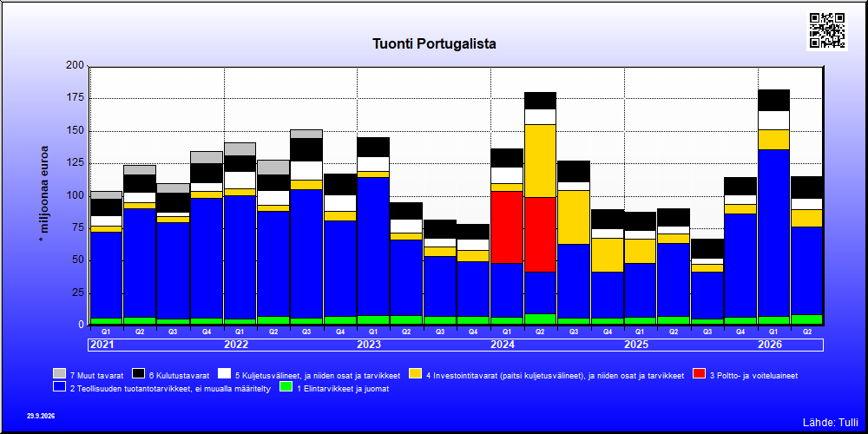
Task: Click the y-axis value 150
Action: point(75,131)
